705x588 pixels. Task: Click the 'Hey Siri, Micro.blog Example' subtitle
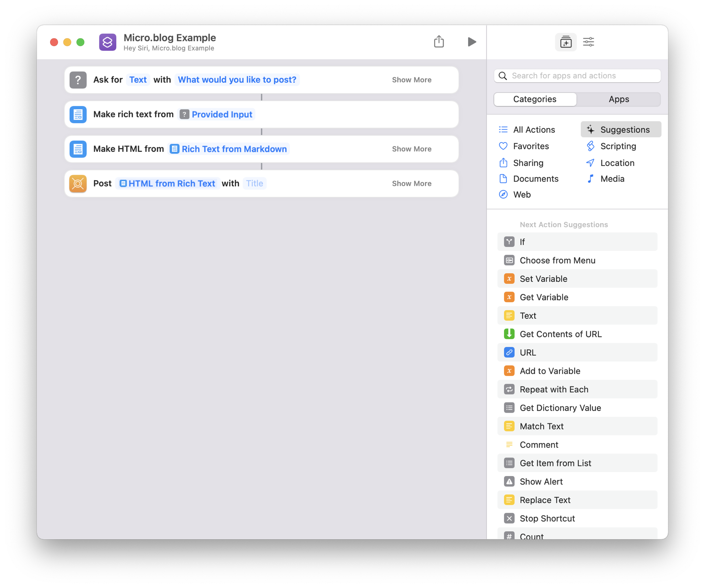click(169, 48)
